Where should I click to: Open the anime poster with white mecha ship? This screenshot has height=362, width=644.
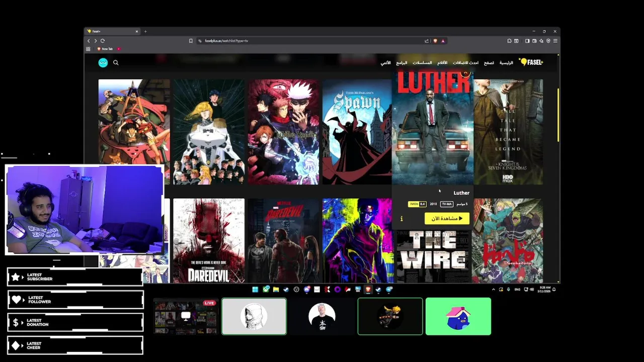point(209,132)
